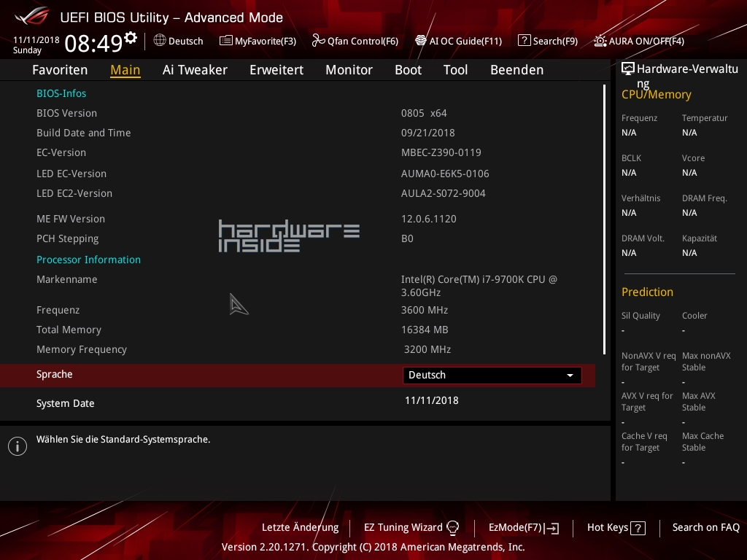Click the DRAM Volt. label
The height and width of the screenshot is (560, 747).
643,238
